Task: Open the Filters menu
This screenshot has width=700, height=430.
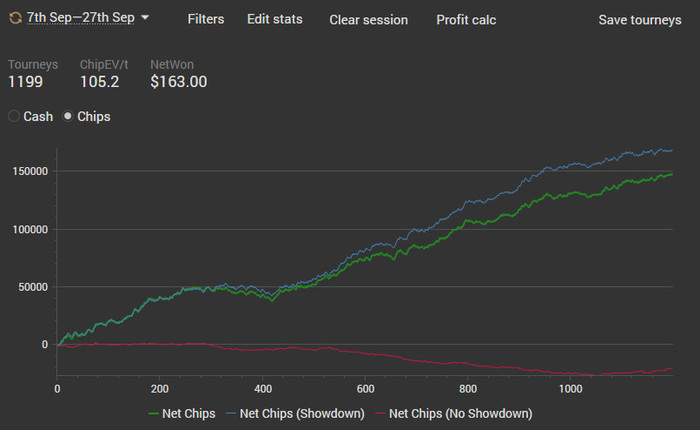Action: [206, 19]
